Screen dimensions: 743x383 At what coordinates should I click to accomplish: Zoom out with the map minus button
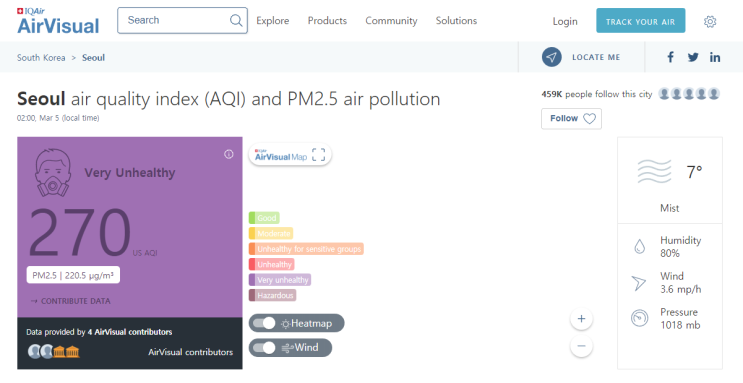[581, 346]
